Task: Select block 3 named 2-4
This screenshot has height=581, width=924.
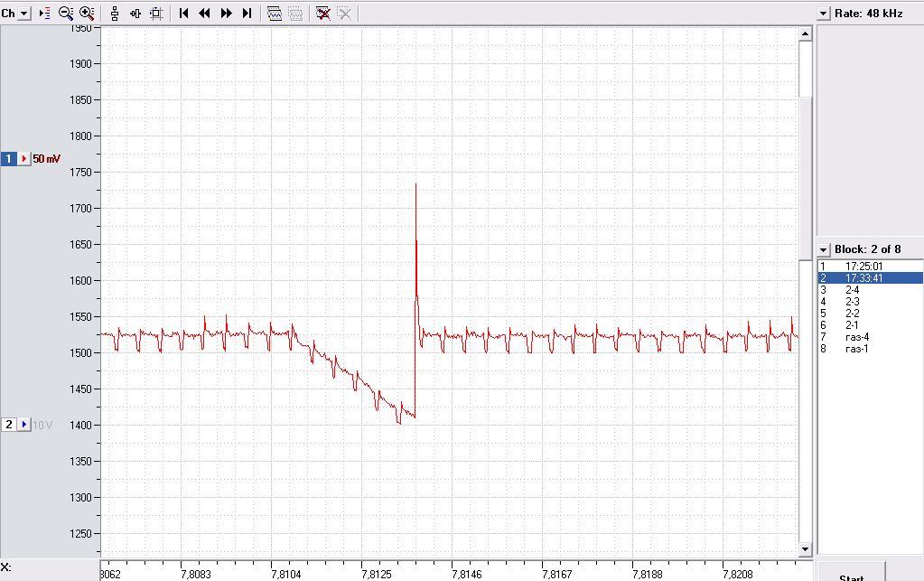Action: click(870, 290)
